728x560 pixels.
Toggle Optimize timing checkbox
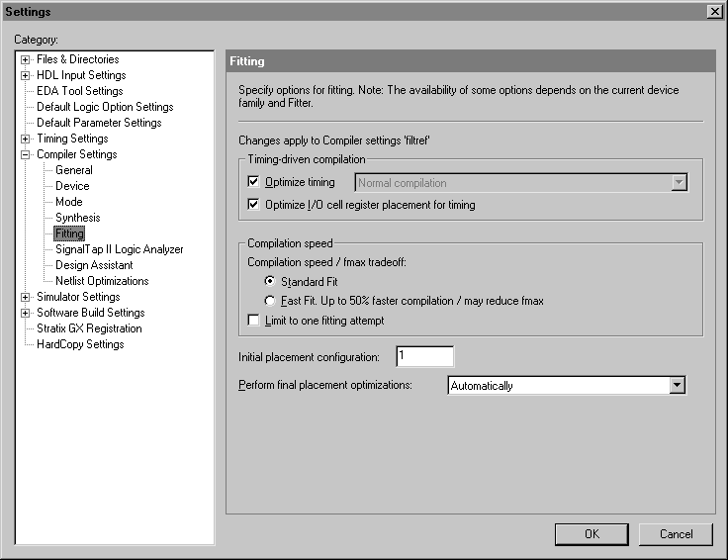coord(253,182)
